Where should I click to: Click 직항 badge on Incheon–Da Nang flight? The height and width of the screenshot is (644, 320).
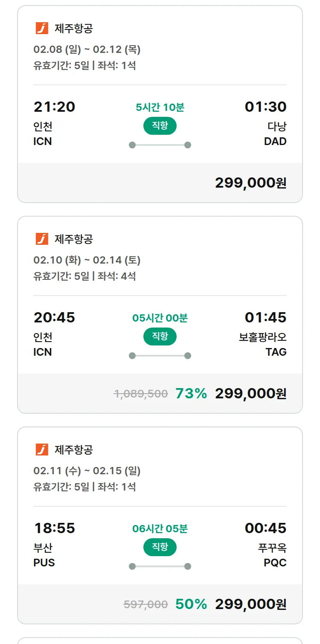point(160,126)
